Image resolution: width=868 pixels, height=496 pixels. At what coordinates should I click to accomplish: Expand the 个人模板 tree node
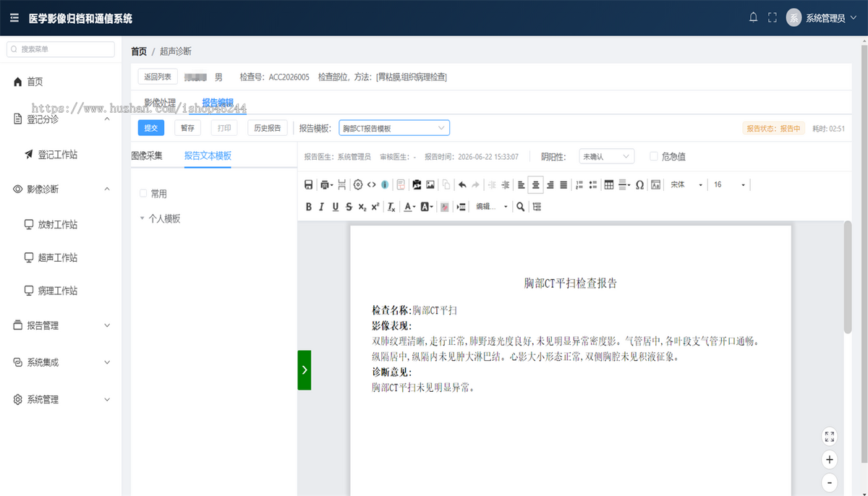click(142, 218)
